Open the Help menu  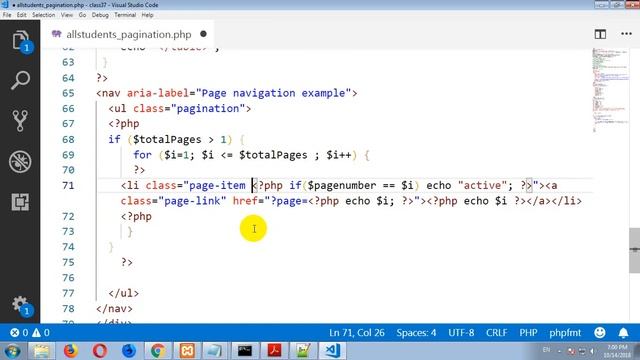coord(147,15)
